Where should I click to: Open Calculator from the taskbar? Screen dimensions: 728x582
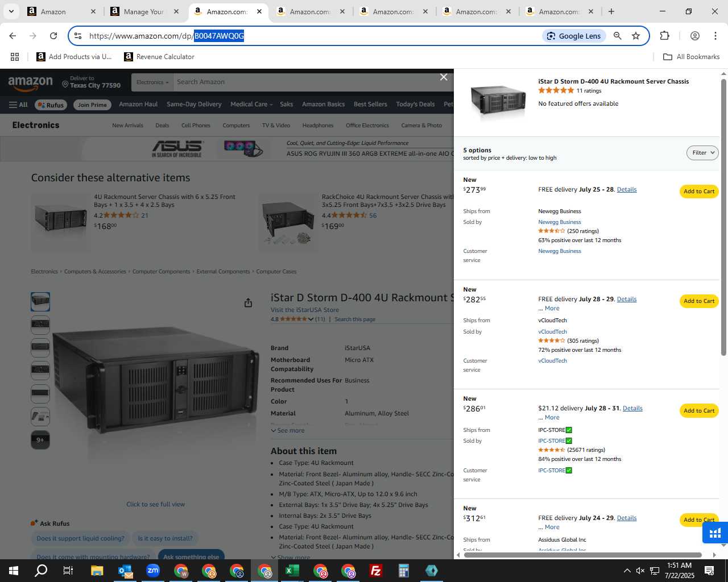tap(404, 571)
